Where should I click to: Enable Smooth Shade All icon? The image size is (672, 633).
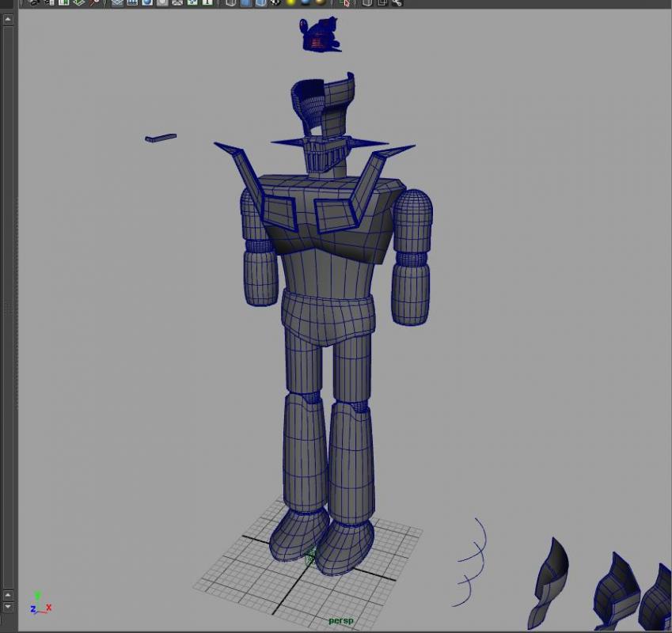(246, 2)
